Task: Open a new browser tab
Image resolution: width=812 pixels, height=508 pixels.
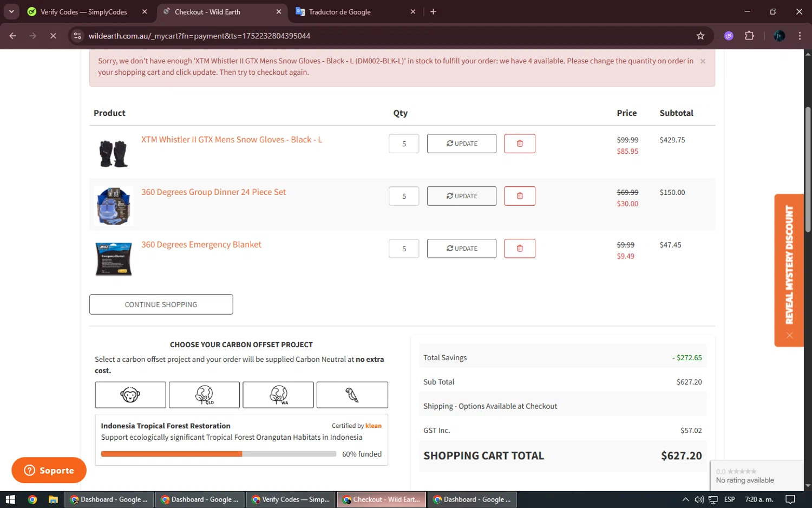Action: click(433, 11)
